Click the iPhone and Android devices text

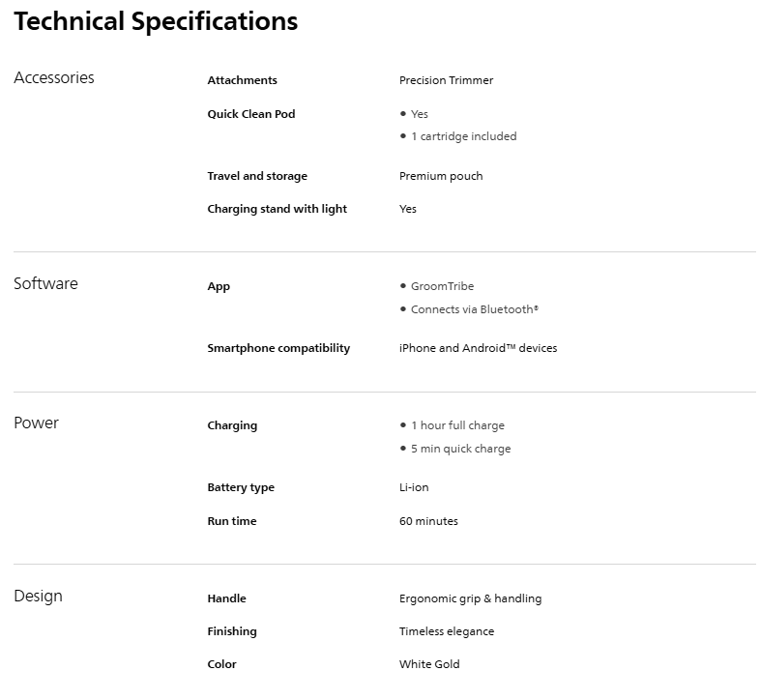point(478,348)
